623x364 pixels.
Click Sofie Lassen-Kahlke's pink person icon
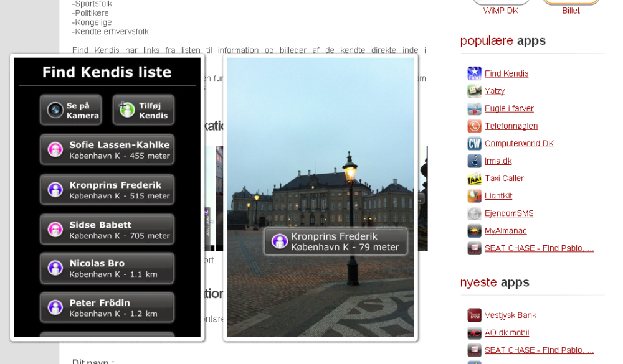coord(55,150)
